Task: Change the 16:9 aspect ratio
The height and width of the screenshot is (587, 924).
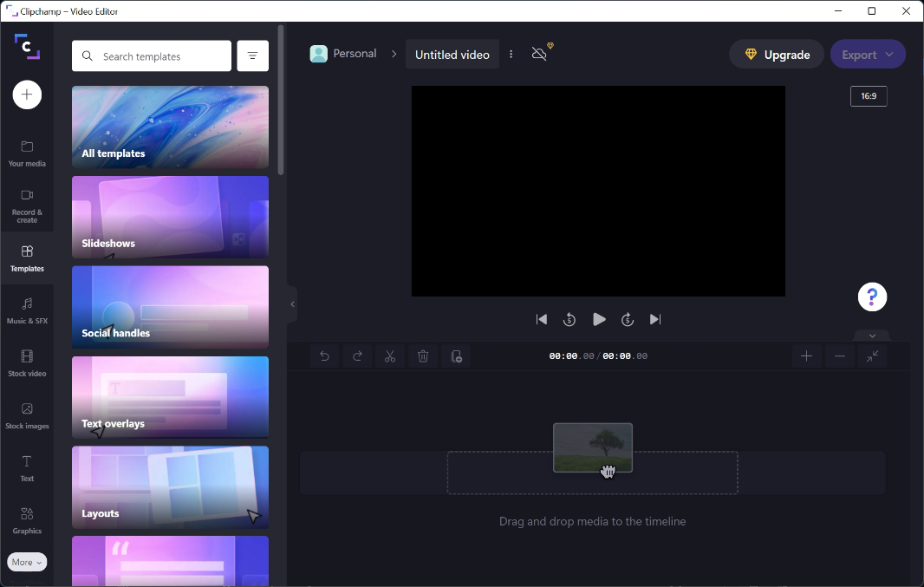Action: coord(868,96)
